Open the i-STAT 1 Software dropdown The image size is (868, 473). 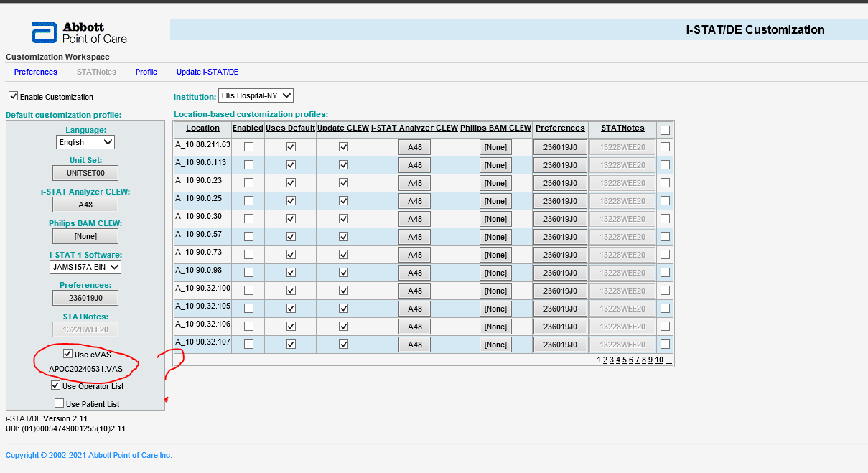pos(85,267)
